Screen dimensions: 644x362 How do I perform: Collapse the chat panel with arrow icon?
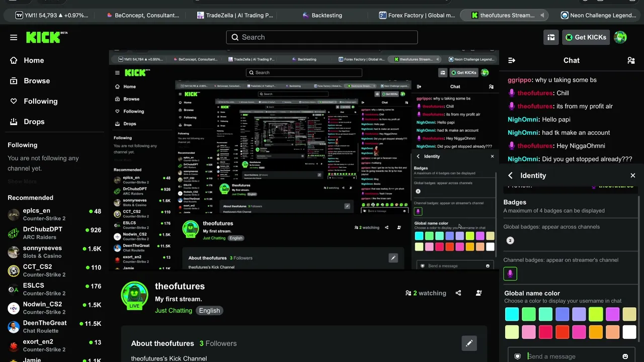point(512,60)
